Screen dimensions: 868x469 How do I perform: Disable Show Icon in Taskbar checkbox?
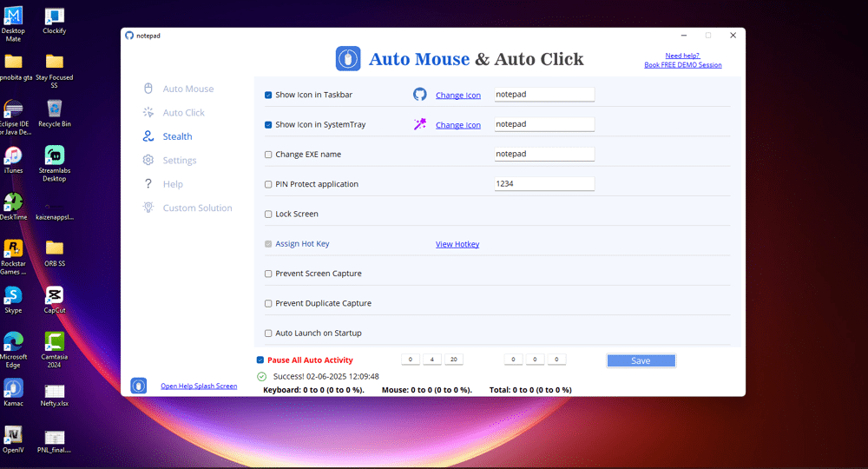tap(268, 95)
